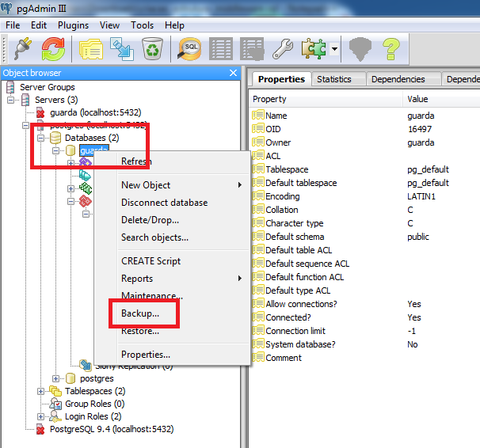Open the Help menu

tap(174, 25)
